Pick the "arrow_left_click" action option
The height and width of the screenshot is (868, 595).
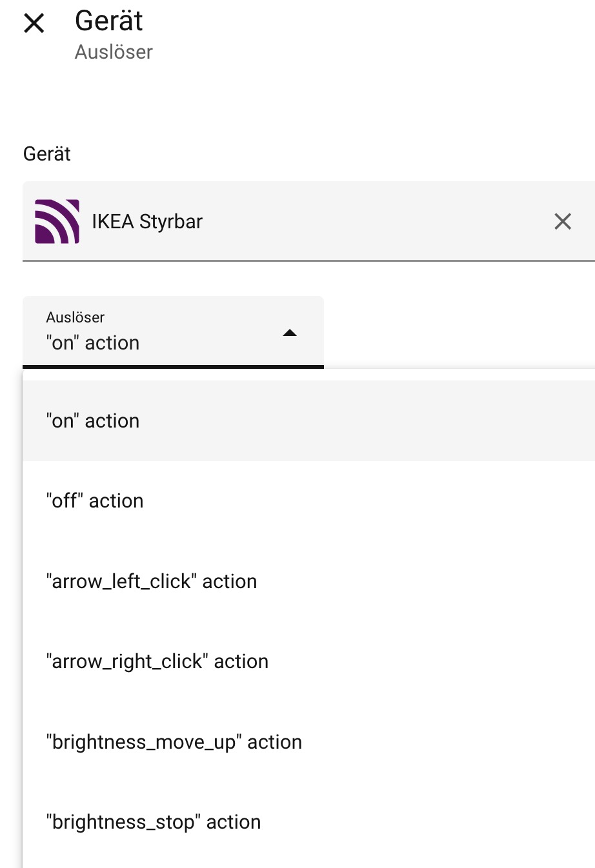click(x=152, y=582)
